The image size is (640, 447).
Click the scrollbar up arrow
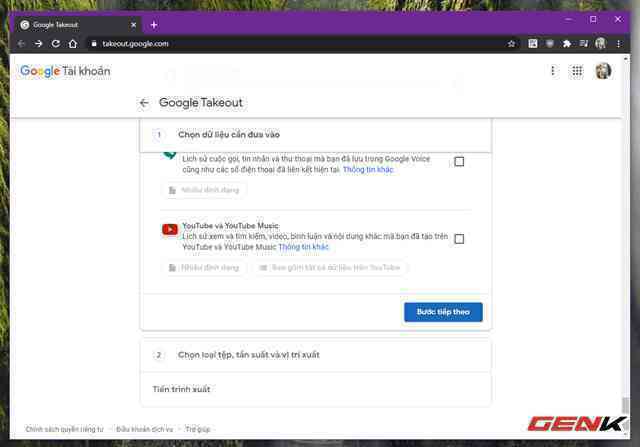point(625,59)
